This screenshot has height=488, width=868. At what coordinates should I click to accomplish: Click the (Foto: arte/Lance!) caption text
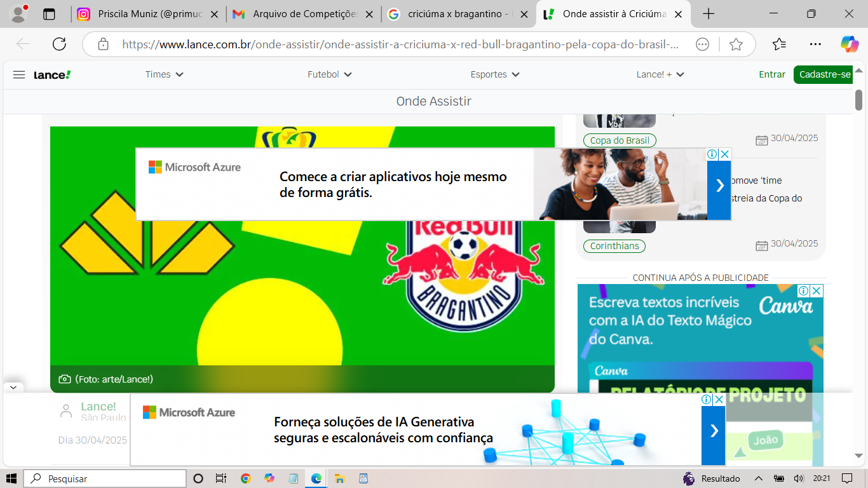click(114, 379)
